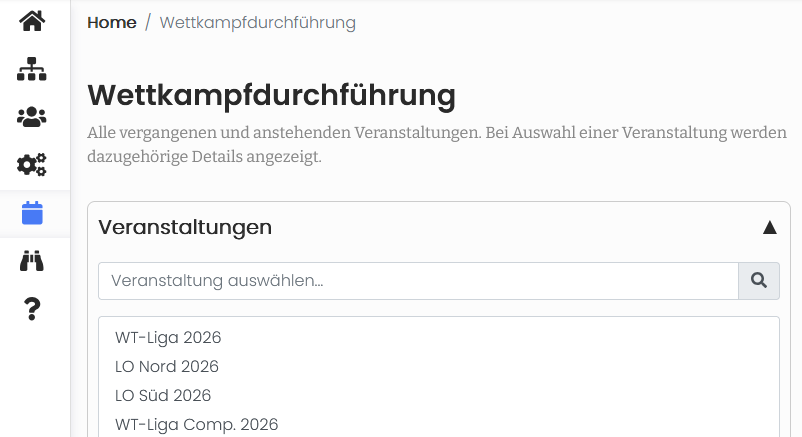Follow the Home breadcrumb link

[112, 22]
